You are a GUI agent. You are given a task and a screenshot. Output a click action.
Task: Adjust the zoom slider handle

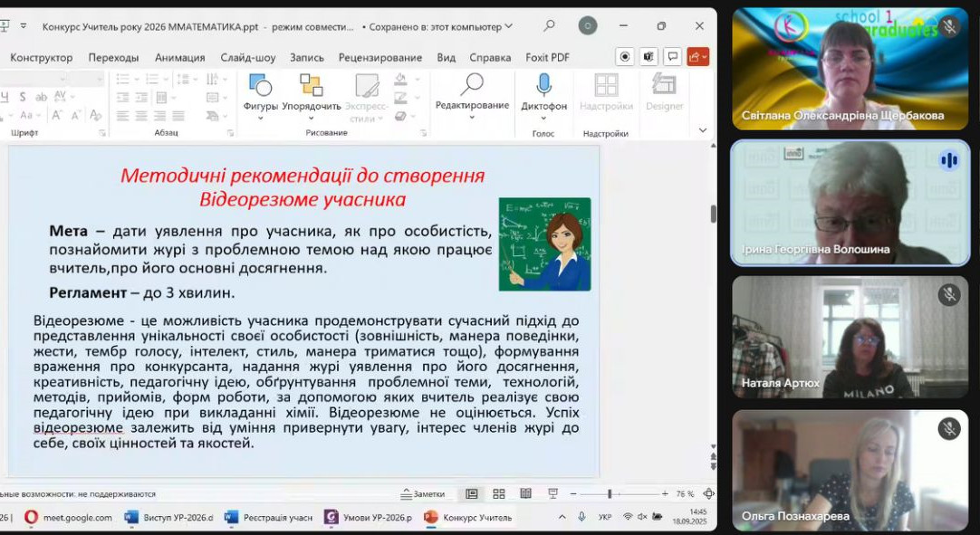click(x=610, y=493)
